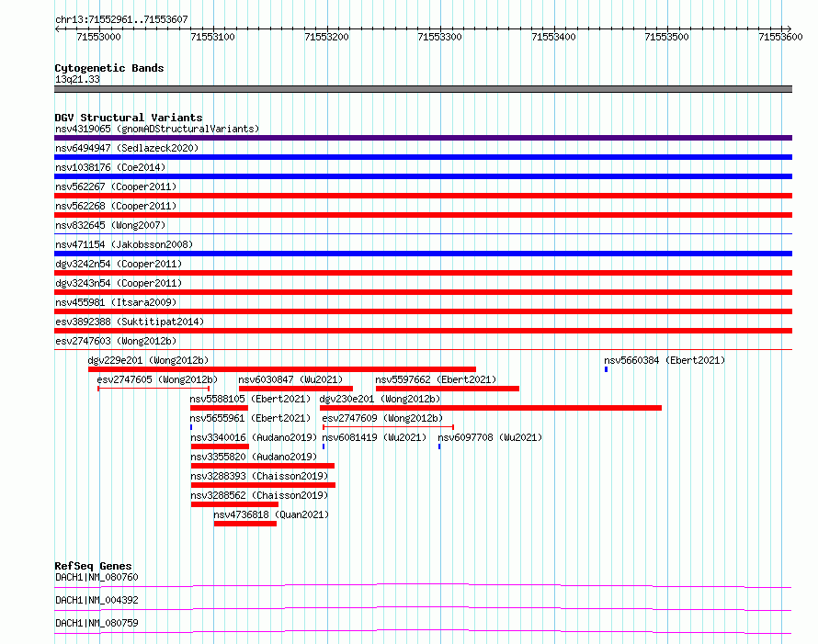Viewport: 818px width, 644px height.
Task: Click the red bar under nsv562267
Action: [x=423, y=196]
